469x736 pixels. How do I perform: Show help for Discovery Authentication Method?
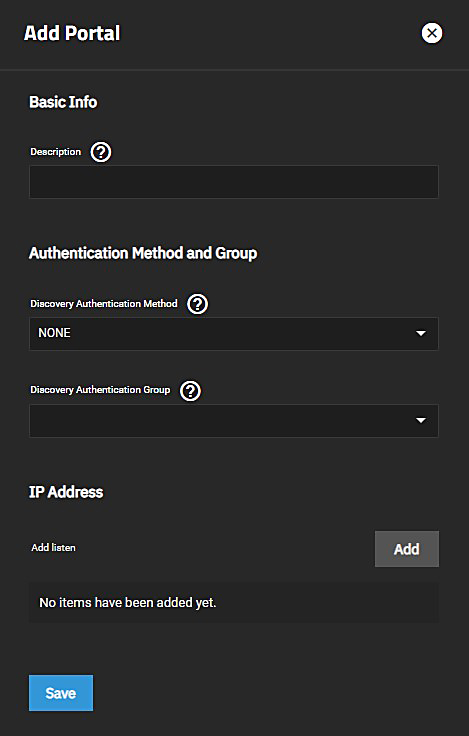[x=198, y=304]
